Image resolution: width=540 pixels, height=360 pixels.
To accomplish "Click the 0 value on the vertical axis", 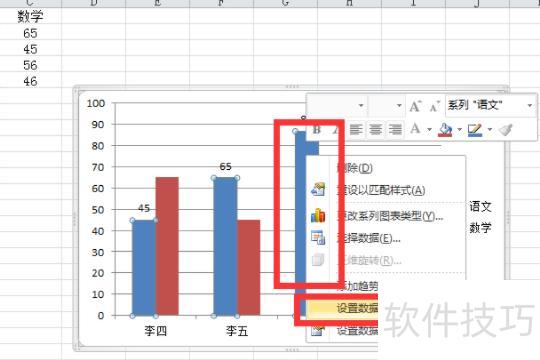I will 101,316.
